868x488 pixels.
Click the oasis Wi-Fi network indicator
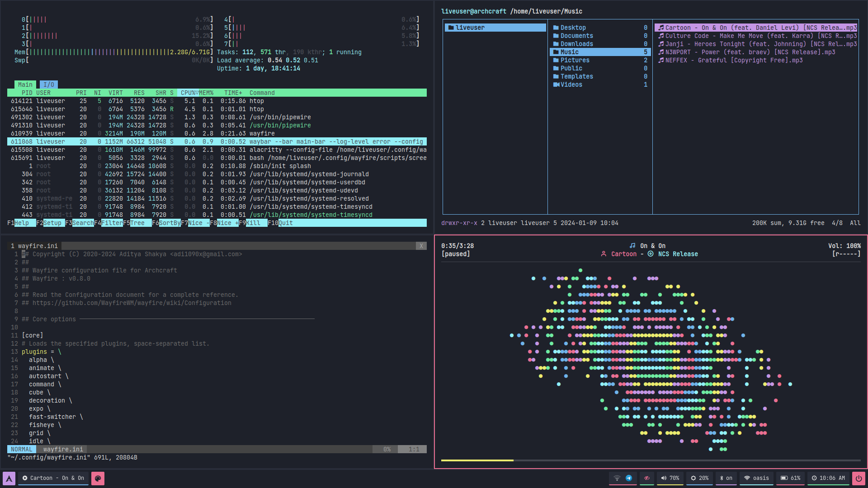click(757, 478)
